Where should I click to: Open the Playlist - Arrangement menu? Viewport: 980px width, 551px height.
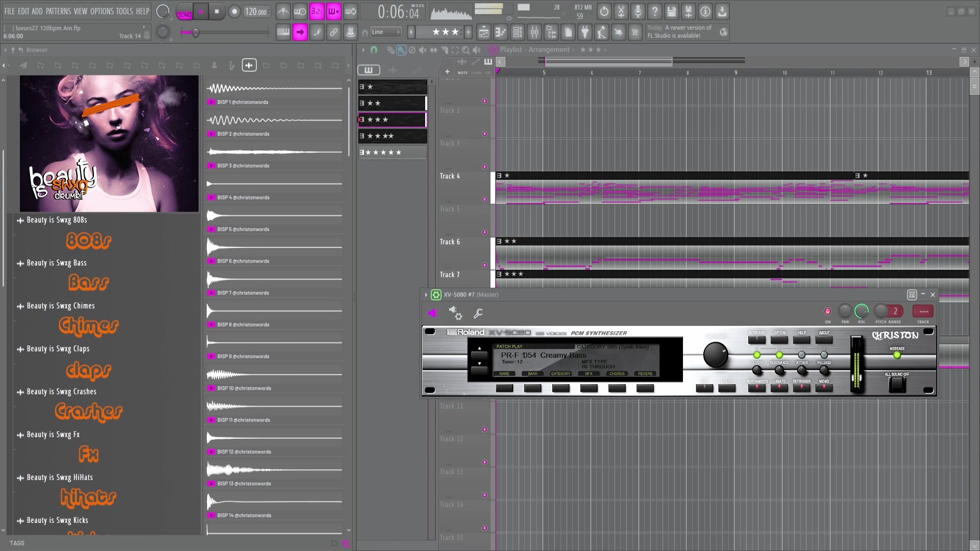pos(534,50)
